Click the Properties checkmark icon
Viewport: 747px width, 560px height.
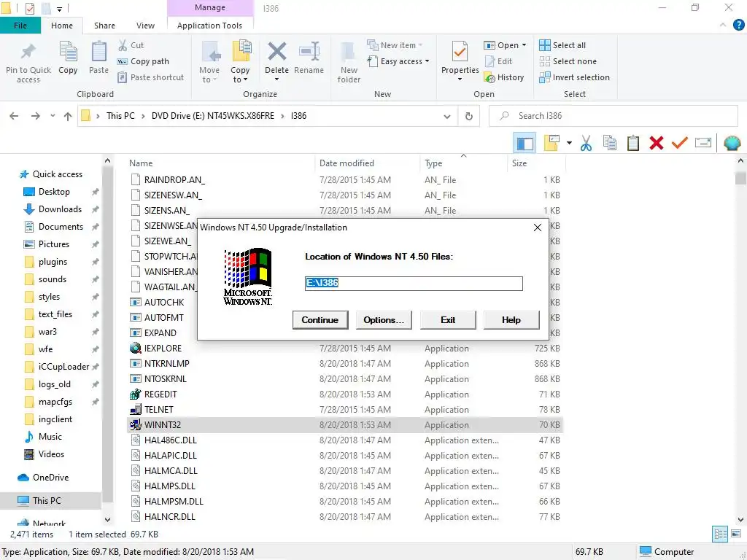pyautogui.click(x=460, y=52)
